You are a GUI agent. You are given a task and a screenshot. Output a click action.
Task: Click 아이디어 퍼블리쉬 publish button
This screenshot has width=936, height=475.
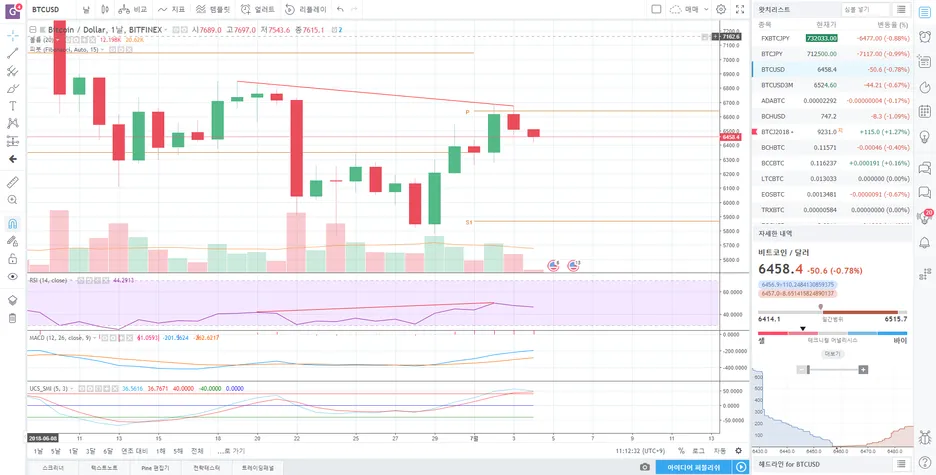(694, 467)
